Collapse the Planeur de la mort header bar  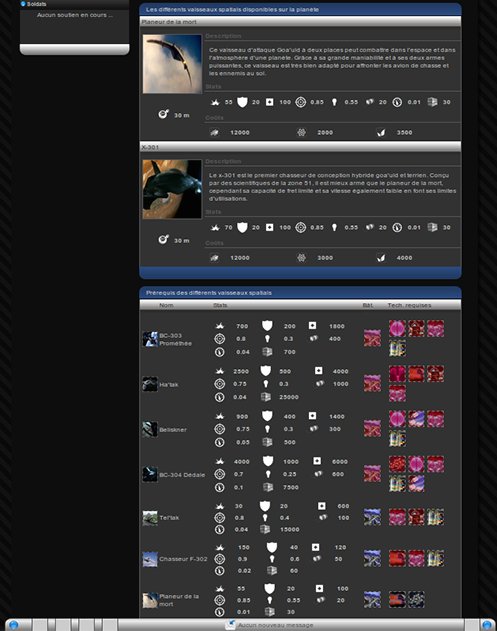click(300, 22)
